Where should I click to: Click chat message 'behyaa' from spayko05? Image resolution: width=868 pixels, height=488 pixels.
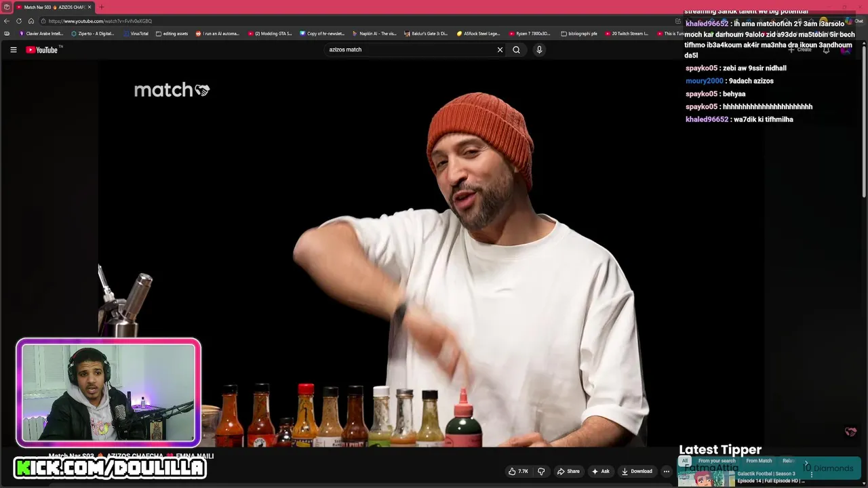(734, 94)
